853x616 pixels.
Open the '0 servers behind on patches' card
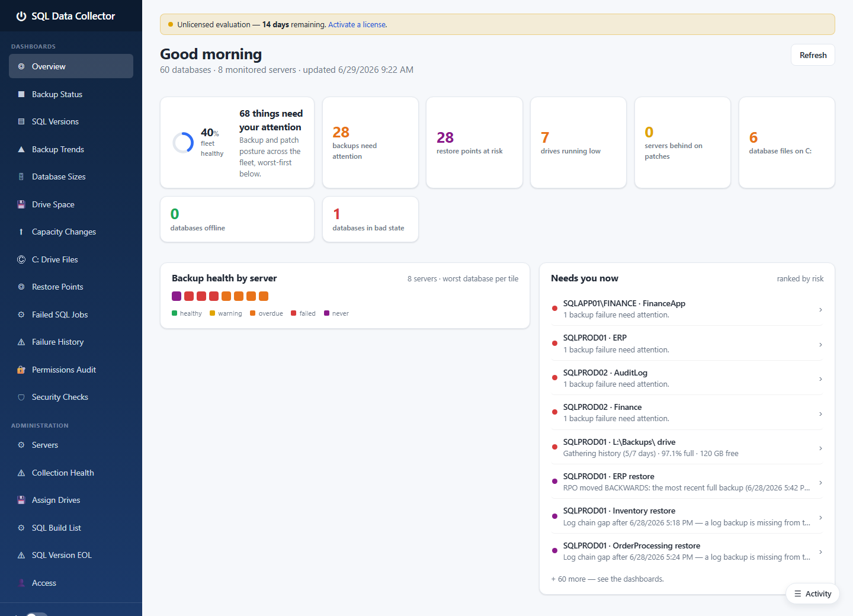pos(682,143)
